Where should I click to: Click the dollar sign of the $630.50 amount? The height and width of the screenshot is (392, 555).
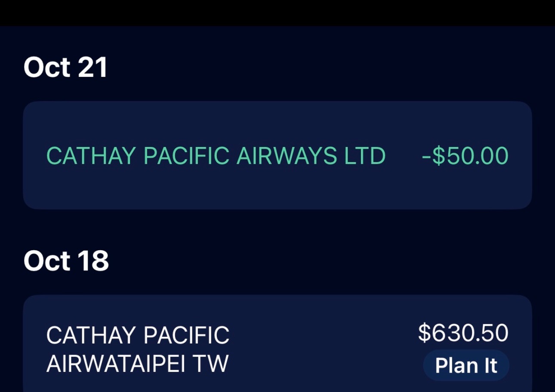[x=425, y=333]
